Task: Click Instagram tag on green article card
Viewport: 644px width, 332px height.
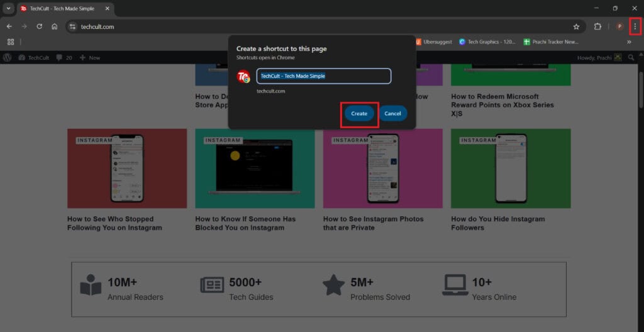Action: (x=479, y=140)
